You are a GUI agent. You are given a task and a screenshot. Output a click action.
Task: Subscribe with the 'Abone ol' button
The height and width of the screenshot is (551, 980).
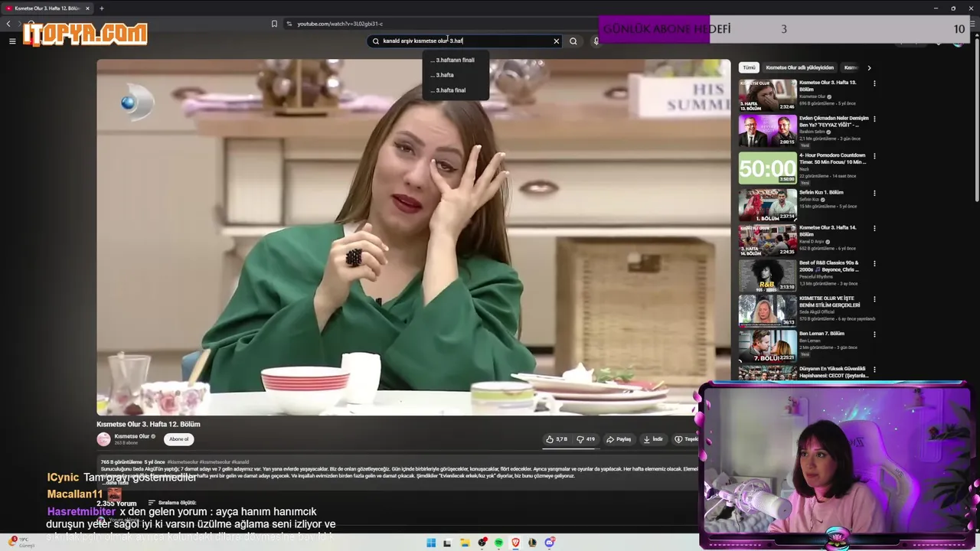pyautogui.click(x=178, y=439)
